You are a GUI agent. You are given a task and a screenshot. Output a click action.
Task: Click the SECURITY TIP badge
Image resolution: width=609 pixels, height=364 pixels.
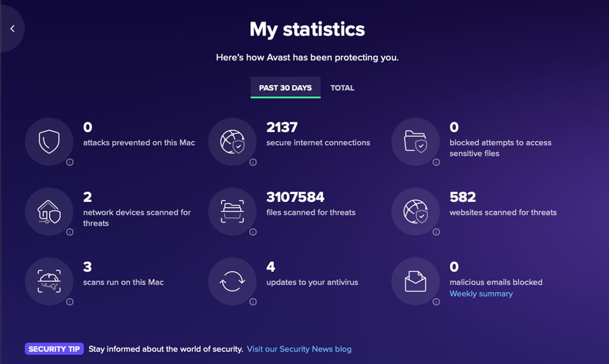coord(54,349)
